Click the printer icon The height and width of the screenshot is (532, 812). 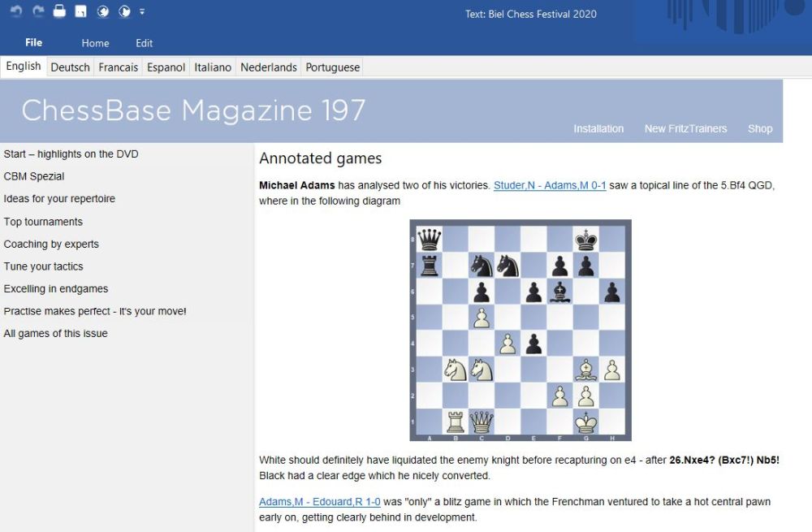pos(59,11)
